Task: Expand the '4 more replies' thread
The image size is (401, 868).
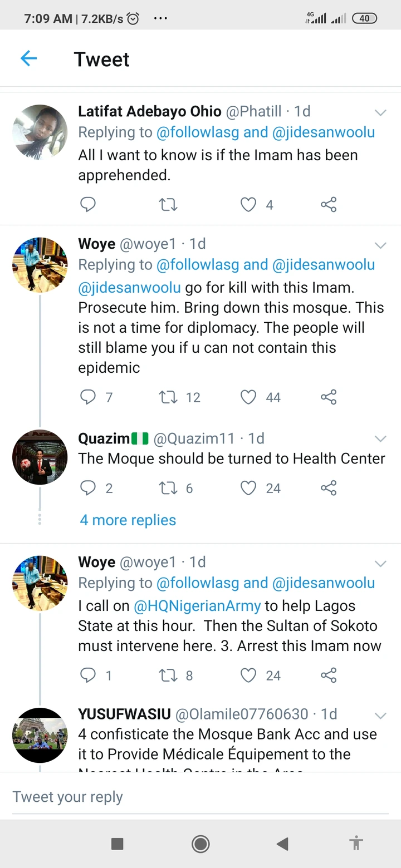Action: click(128, 520)
